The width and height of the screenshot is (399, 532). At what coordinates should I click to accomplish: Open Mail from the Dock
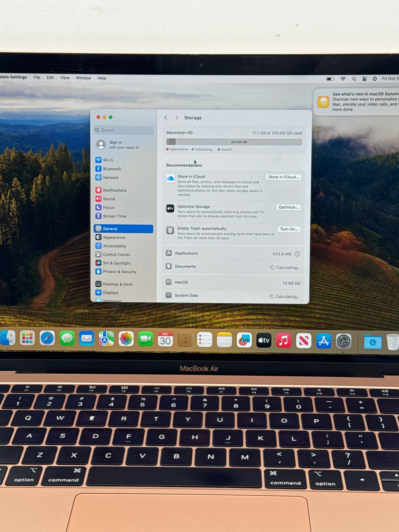tap(86, 339)
